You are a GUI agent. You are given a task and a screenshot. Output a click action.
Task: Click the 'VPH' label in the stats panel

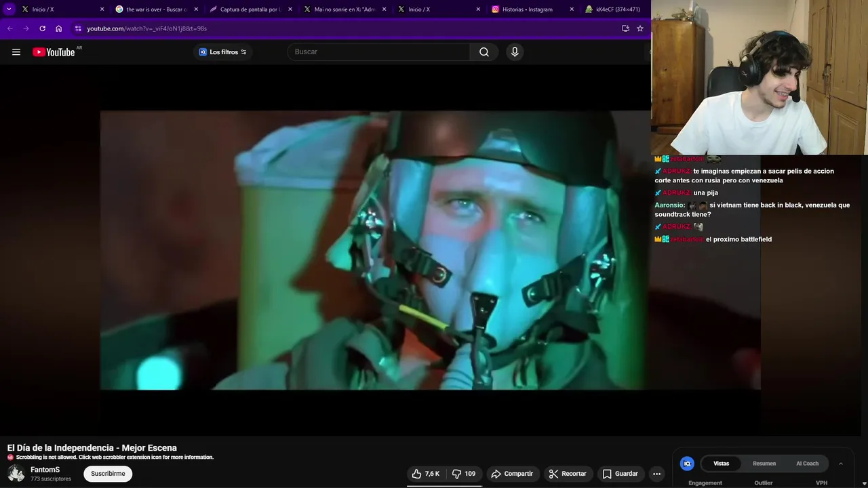(x=822, y=483)
